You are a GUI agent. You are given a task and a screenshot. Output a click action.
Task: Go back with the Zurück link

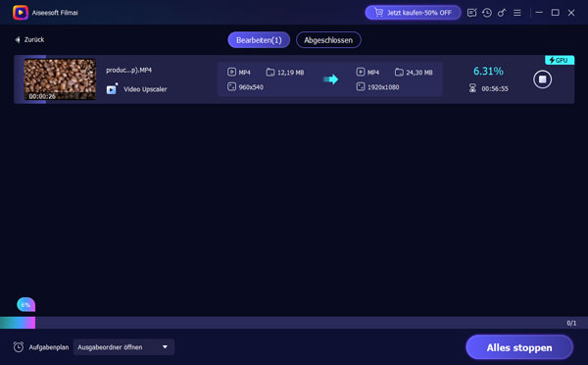click(x=29, y=39)
